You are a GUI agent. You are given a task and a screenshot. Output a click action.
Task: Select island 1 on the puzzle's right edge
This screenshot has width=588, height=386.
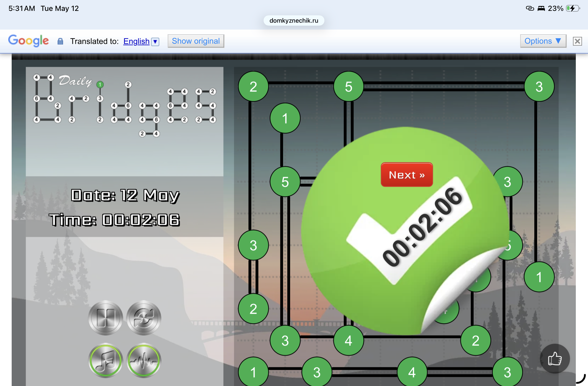[x=539, y=277]
